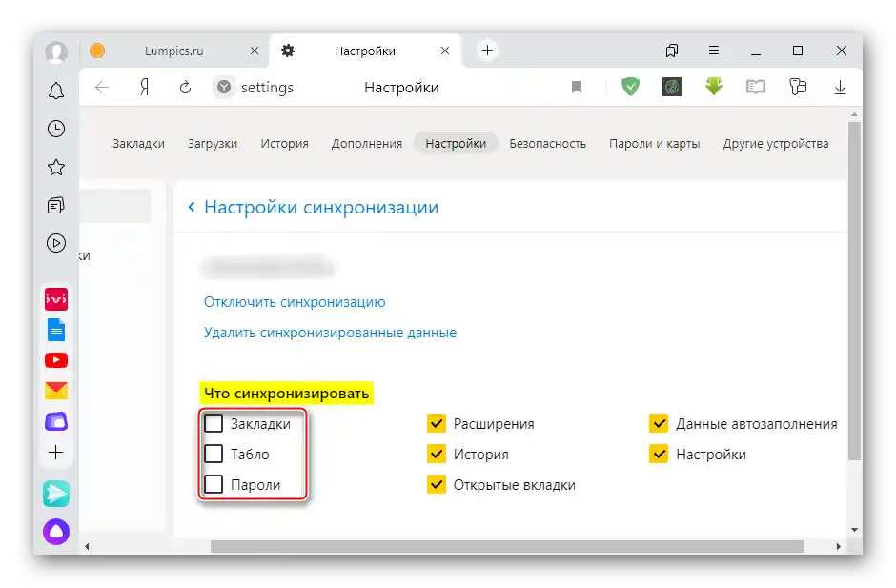896x588 pixels.
Task: Click the horizontal scrollbar right arrow
Action: [838, 546]
